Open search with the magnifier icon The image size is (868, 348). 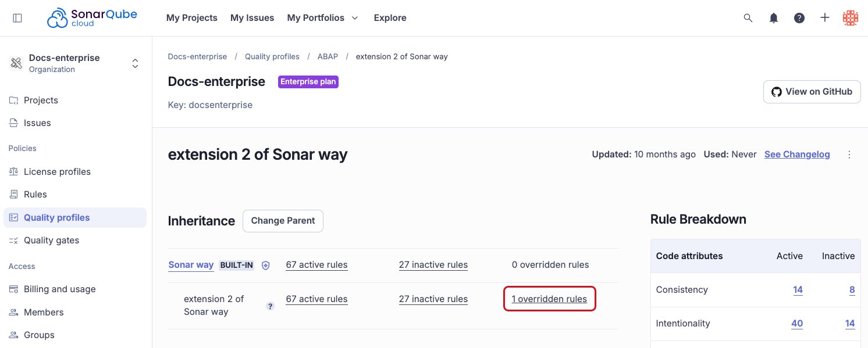tap(748, 18)
